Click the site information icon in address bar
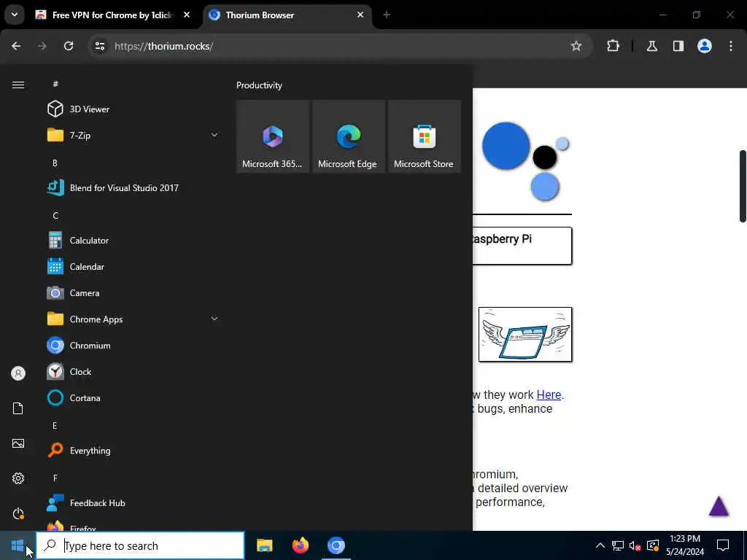The width and height of the screenshot is (747, 560). pyautogui.click(x=99, y=46)
